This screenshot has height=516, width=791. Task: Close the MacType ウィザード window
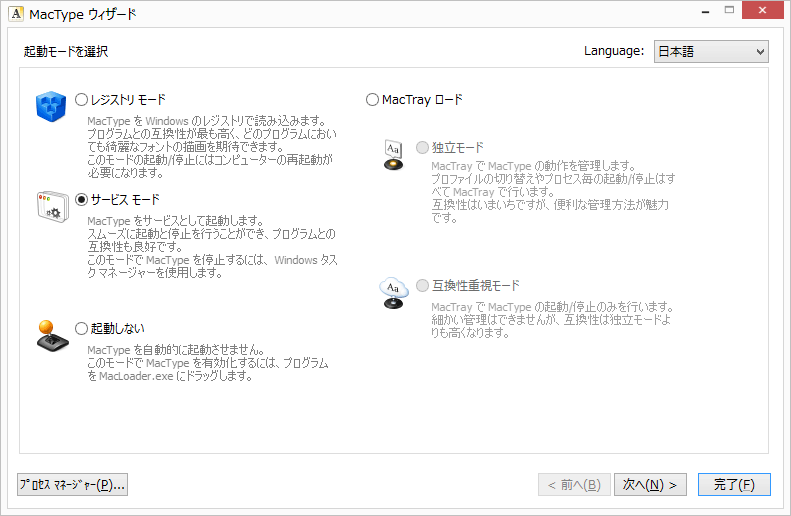tap(762, 10)
